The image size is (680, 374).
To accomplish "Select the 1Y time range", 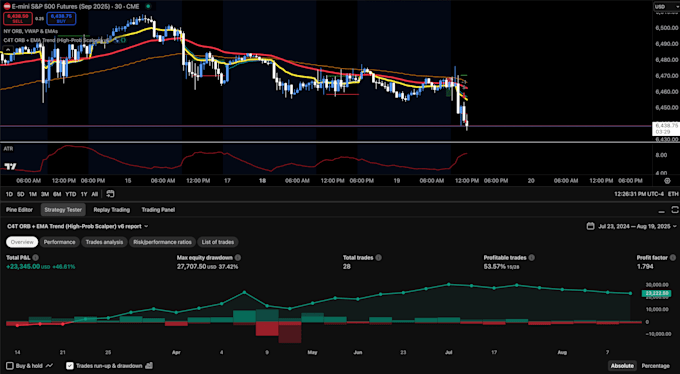I will coord(84,194).
